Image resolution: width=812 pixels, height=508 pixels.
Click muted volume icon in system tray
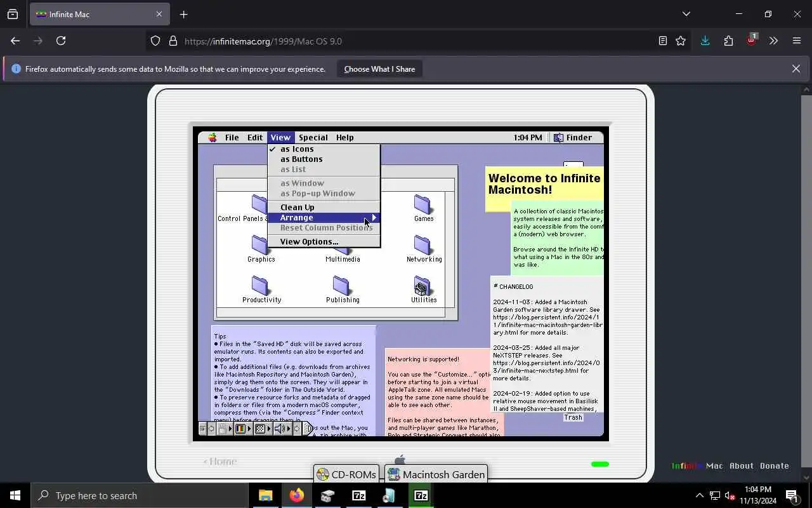[x=730, y=495]
